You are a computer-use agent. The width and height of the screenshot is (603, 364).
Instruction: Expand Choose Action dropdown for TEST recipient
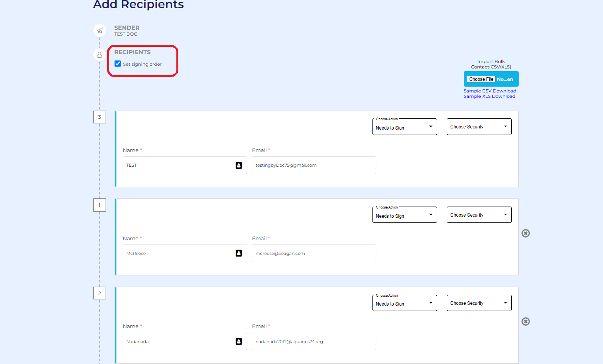404,127
